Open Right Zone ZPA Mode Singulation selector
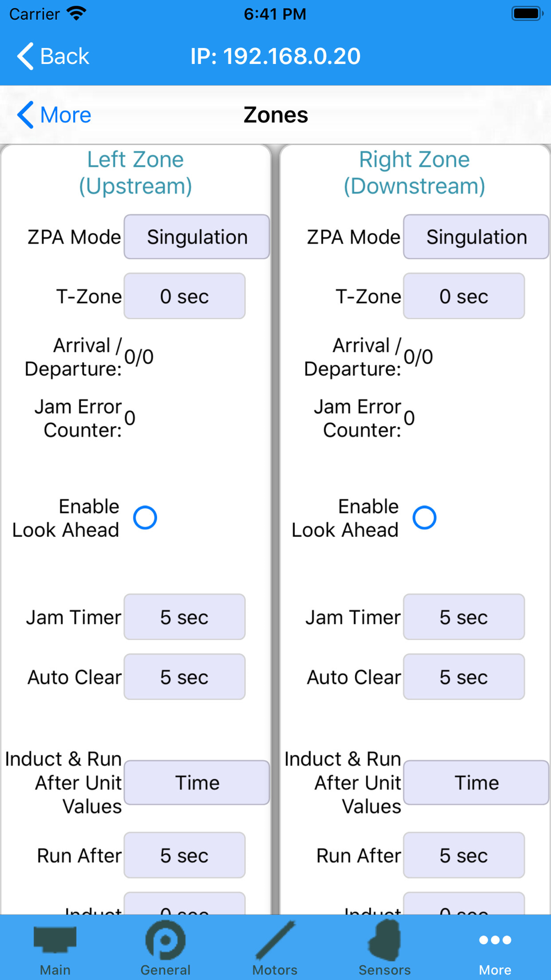Screen dimensions: 551x980 coord(476,237)
